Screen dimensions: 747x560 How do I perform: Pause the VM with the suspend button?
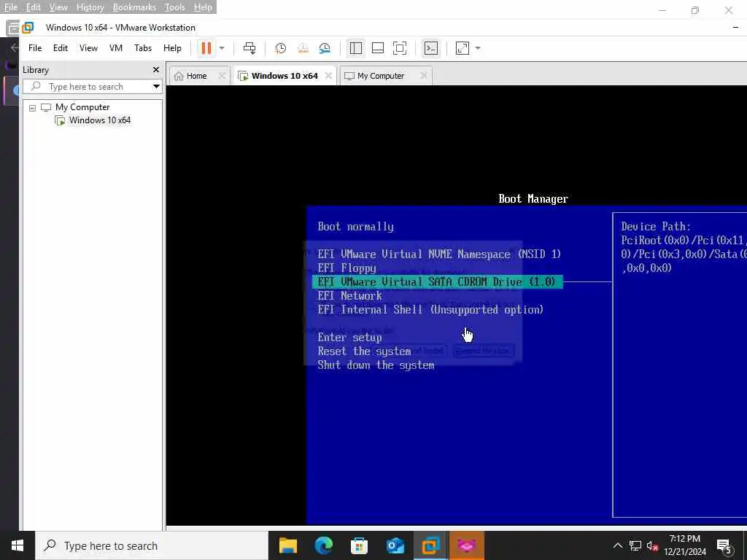tap(206, 48)
